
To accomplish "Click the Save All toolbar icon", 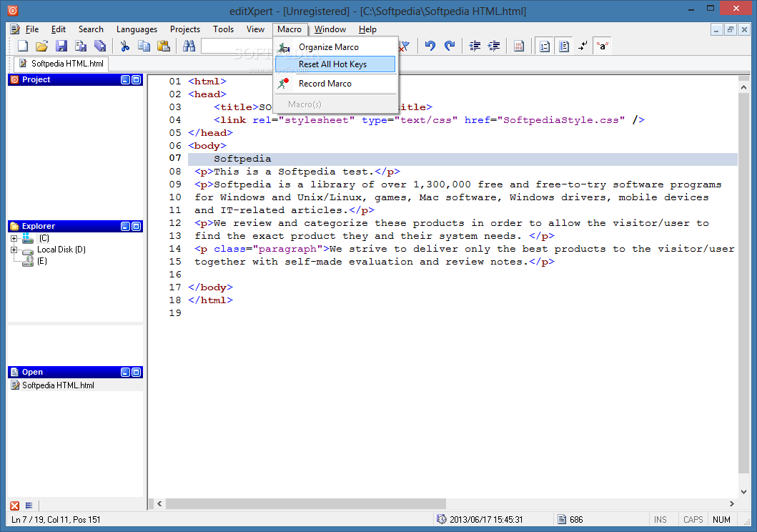I will pos(100,46).
